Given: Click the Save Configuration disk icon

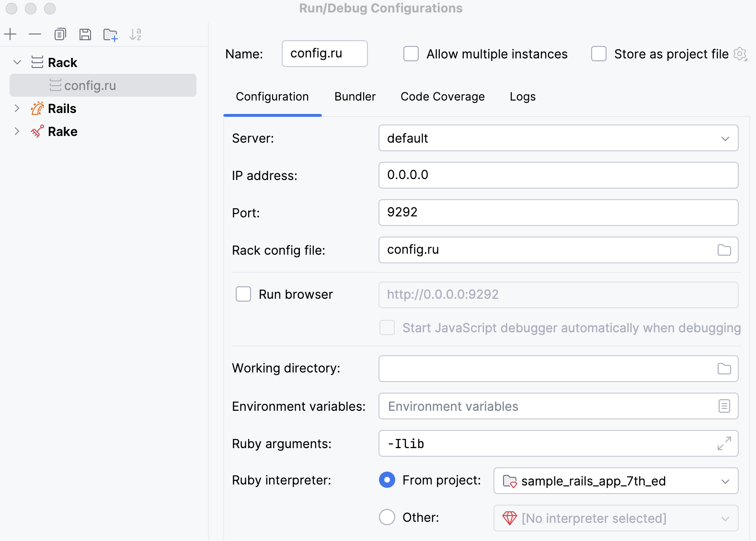Looking at the screenshot, I should (x=85, y=34).
